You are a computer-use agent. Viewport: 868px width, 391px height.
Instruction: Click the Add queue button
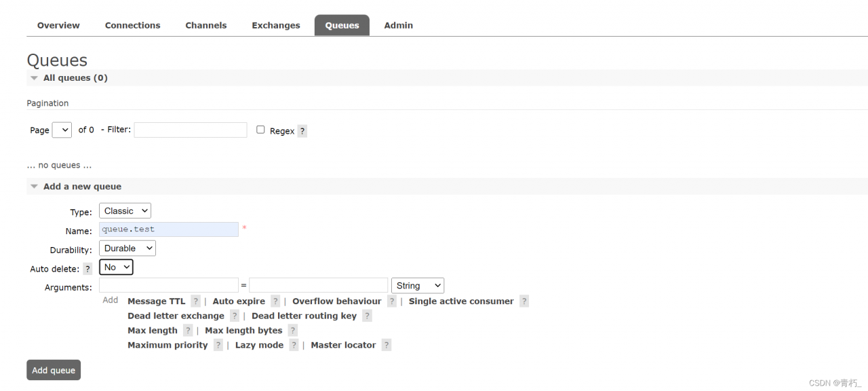point(54,370)
